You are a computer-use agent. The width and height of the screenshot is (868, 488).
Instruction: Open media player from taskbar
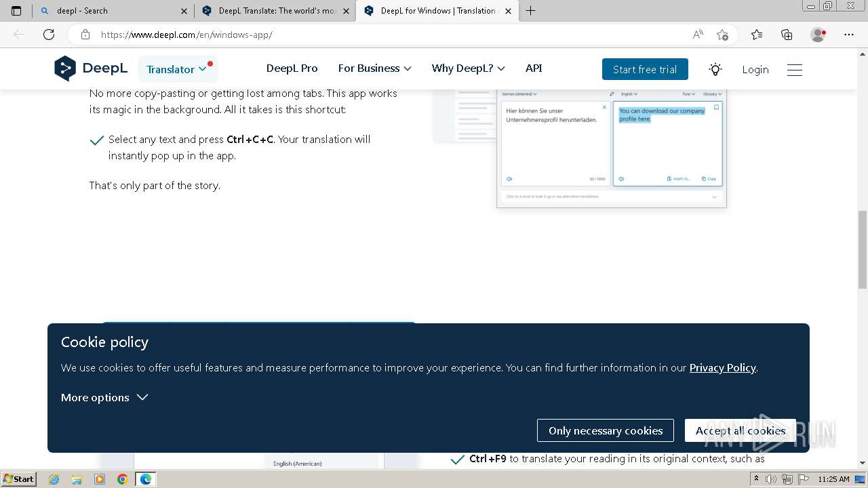point(100,479)
